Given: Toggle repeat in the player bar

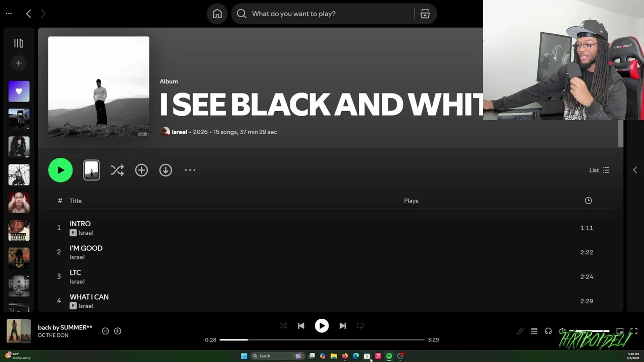Looking at the screenshot, I should [x=360, y=326].
